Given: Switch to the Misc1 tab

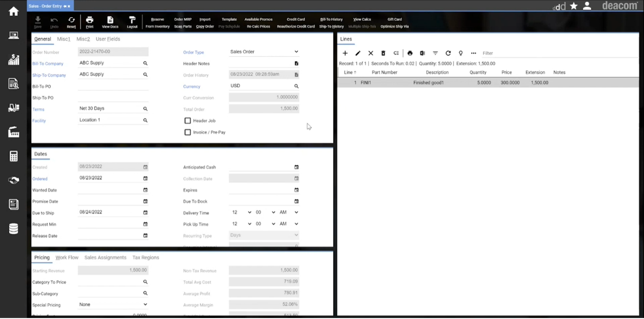Looking at the screenshot, I should coord(63,39).
